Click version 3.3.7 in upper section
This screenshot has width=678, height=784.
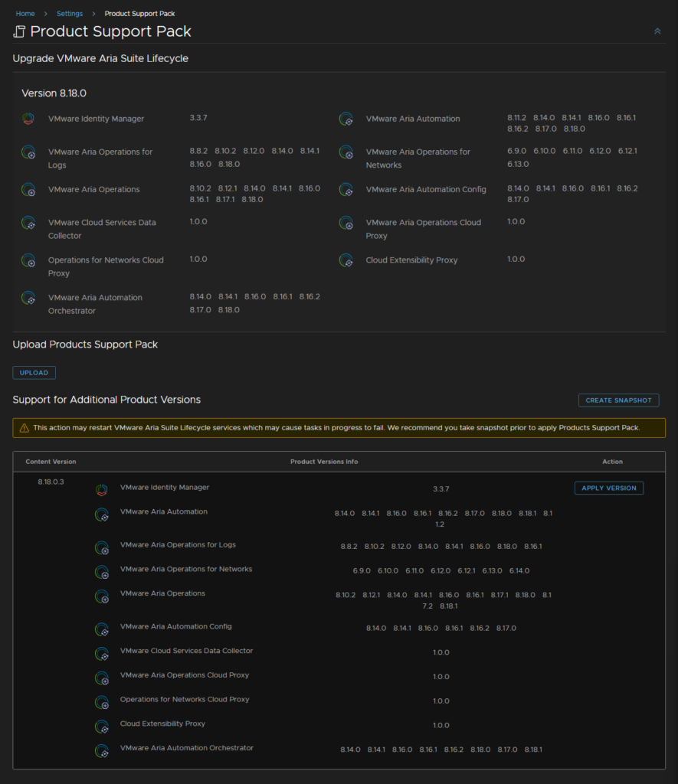(x=198, y=118)
